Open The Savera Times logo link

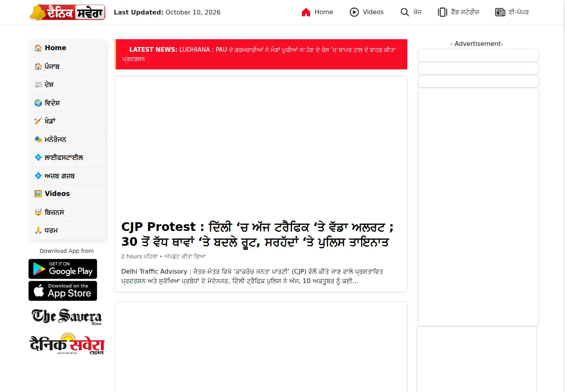pyautogui.click(x=67, y=316)
